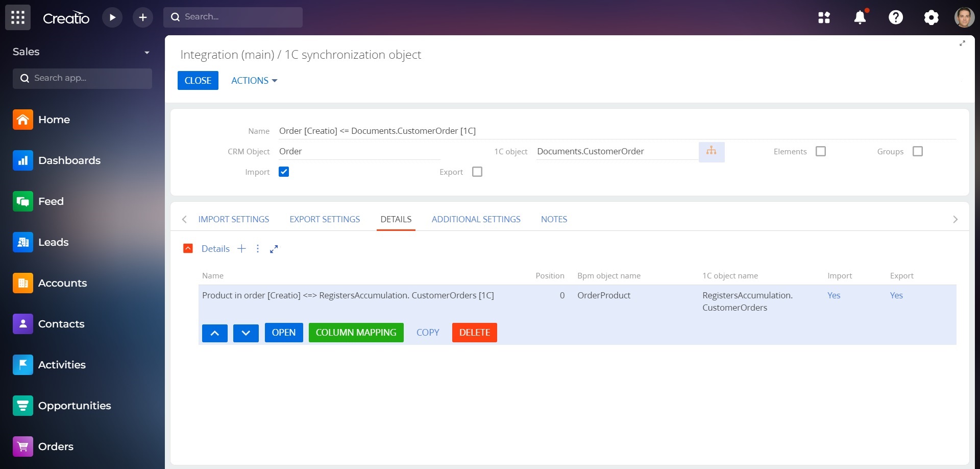Click the OrderProduct cell

pos(604,295)
